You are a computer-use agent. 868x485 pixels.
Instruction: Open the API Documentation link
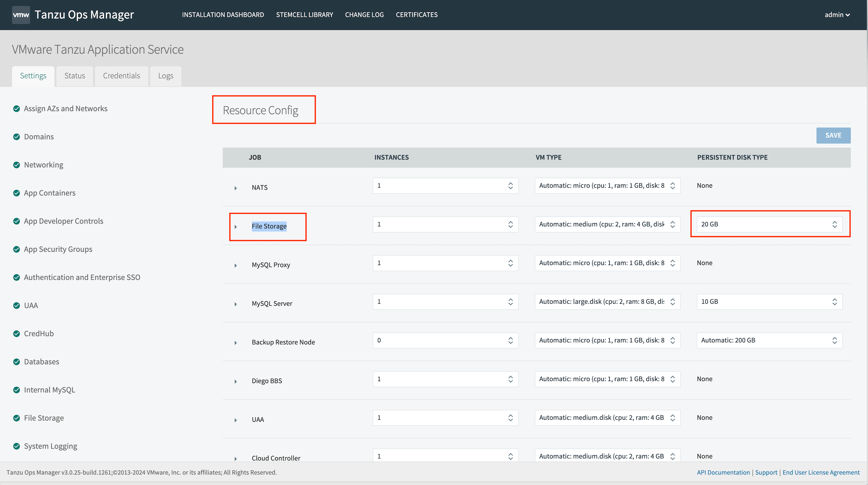723,472
